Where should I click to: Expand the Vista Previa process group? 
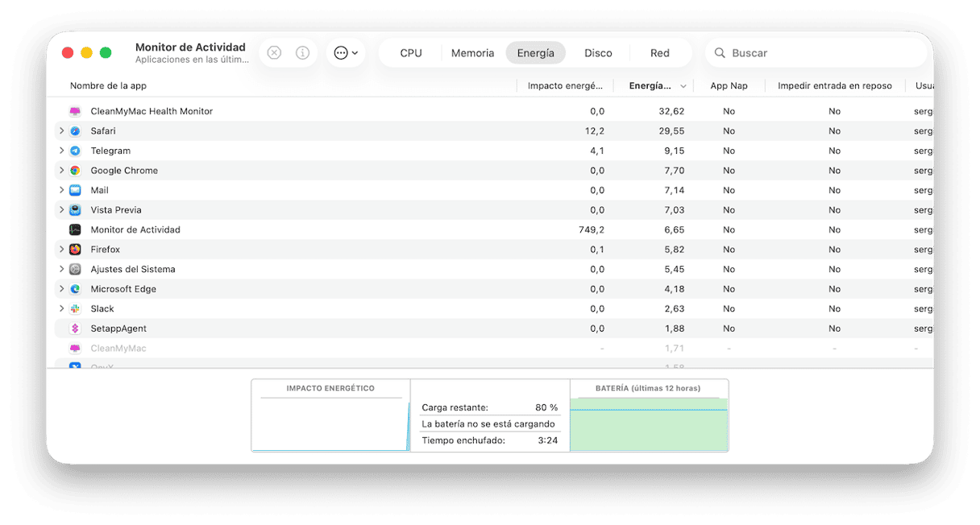click(x=61, y=209)
